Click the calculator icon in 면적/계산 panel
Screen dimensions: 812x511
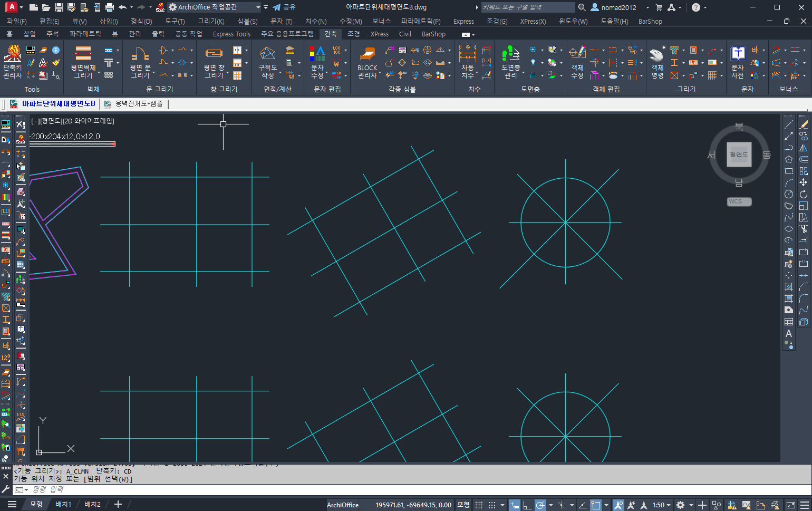[x=289, y=63]
